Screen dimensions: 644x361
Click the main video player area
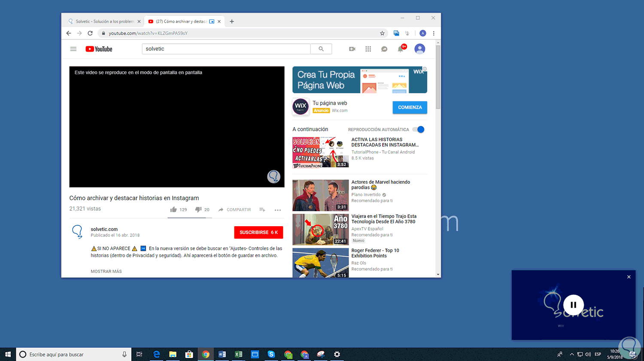[177, 127]
